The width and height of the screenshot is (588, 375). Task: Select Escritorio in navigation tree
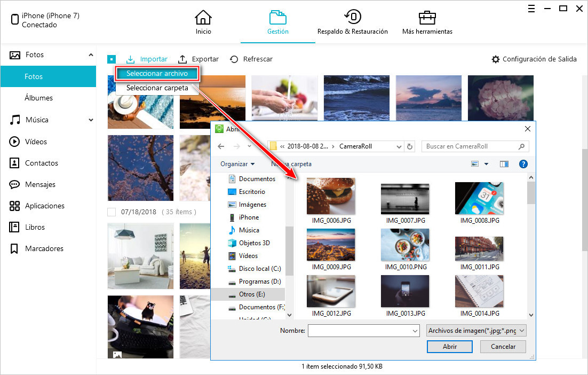[247, 192]
